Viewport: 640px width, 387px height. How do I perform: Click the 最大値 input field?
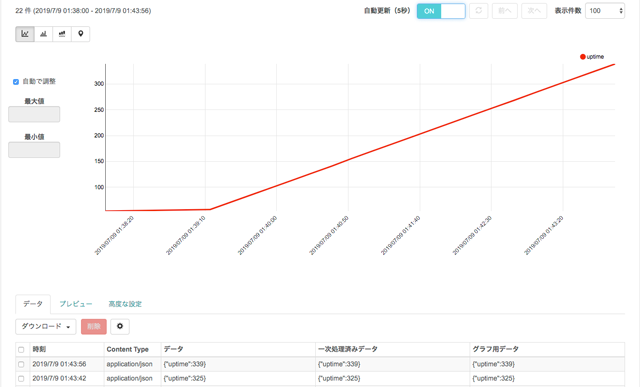tap(34, 114)
